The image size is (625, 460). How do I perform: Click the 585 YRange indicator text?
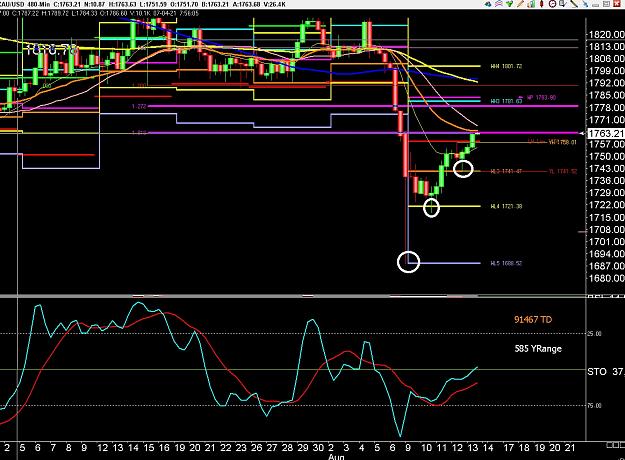538,349
